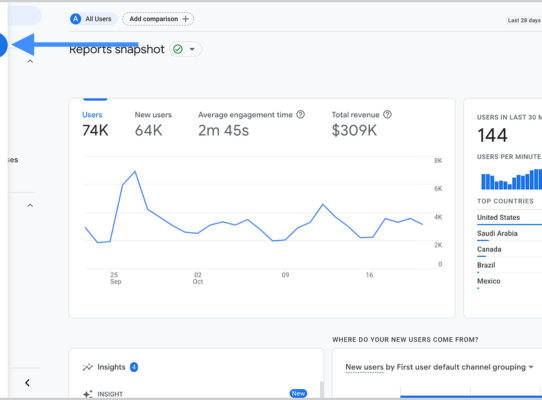542x400 pixels.
Task: Click the 74K Users value
Action: pos(95,131)
